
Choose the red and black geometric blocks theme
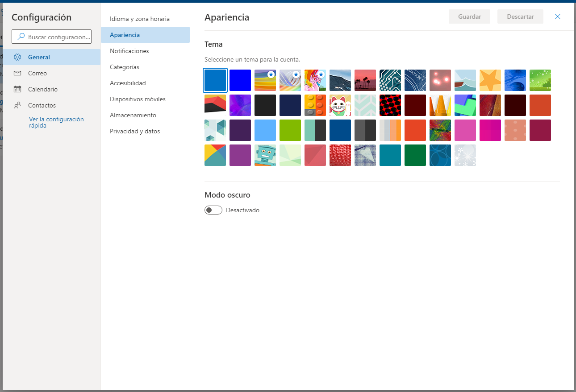(215, 105)
